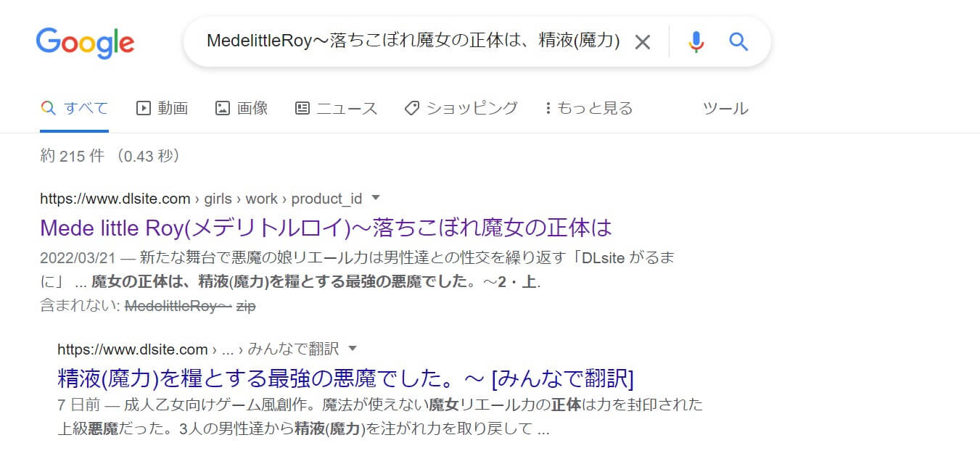Click the struck-through MedelittleRoy～ term
Image resolution: width=980 pixels, height=464 pixels.
tap(178, 306)
